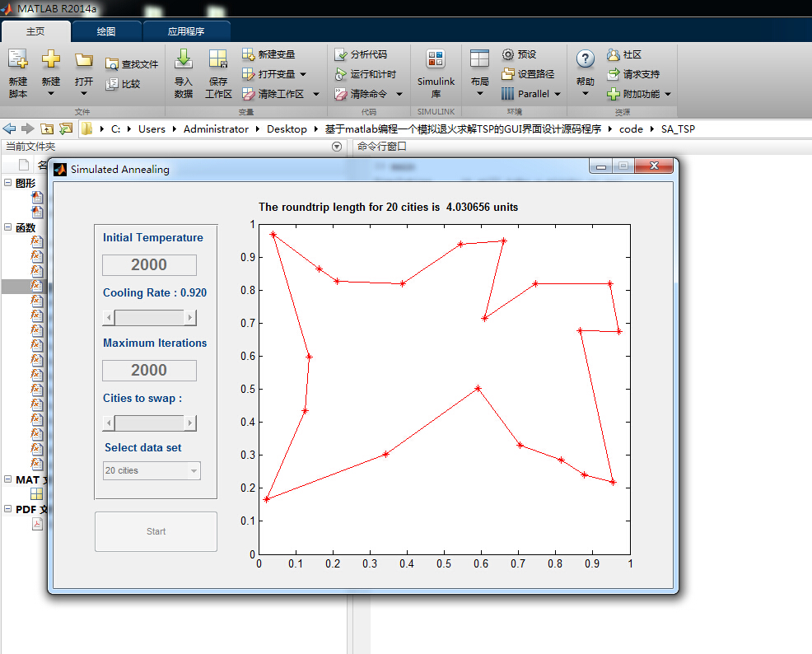812x654 pixels.
Task: Click the up-one-level folder icon
Action: click(47, 128)
